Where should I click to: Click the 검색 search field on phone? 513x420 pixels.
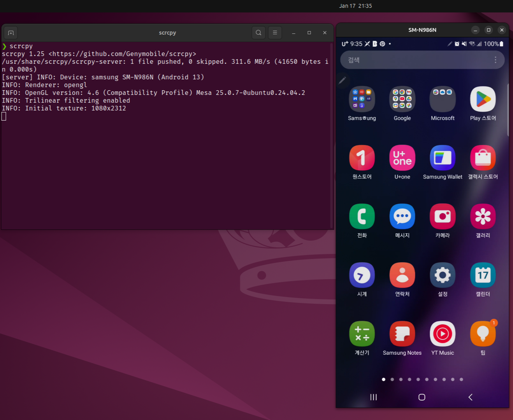coord(422,60)
